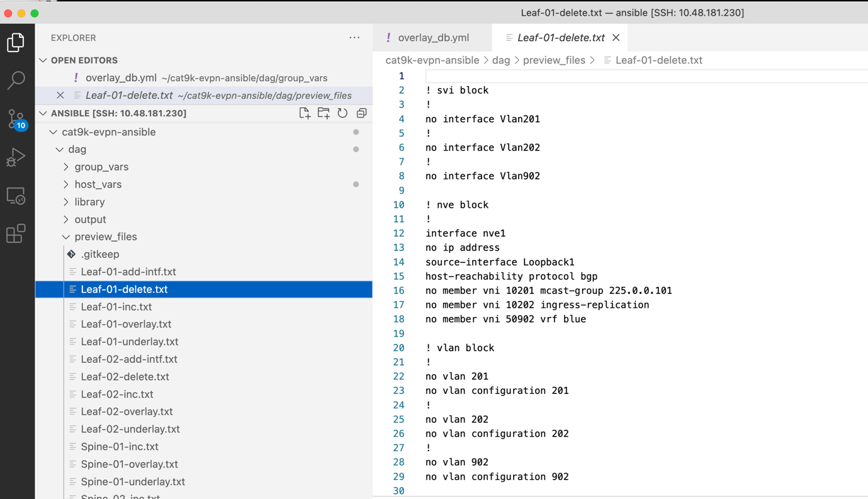Click preview_files in the breadcrumb
The image size is (868, 499).
click(554, 60)
